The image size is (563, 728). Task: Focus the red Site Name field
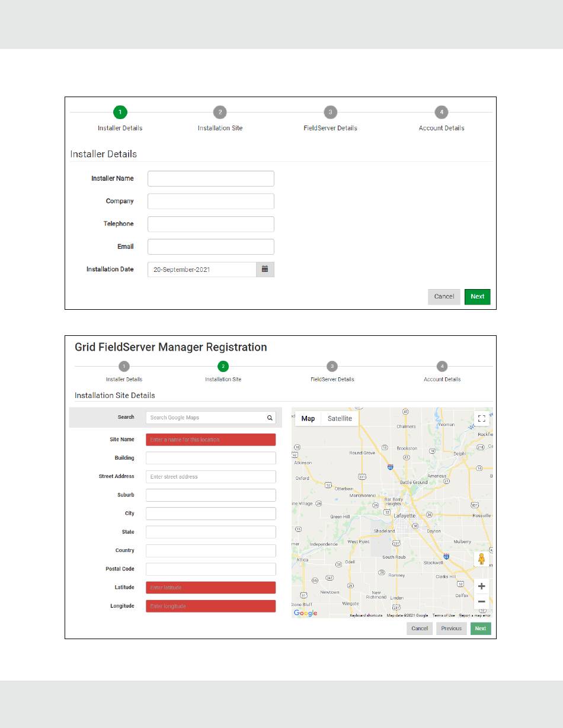click(211, 440)
